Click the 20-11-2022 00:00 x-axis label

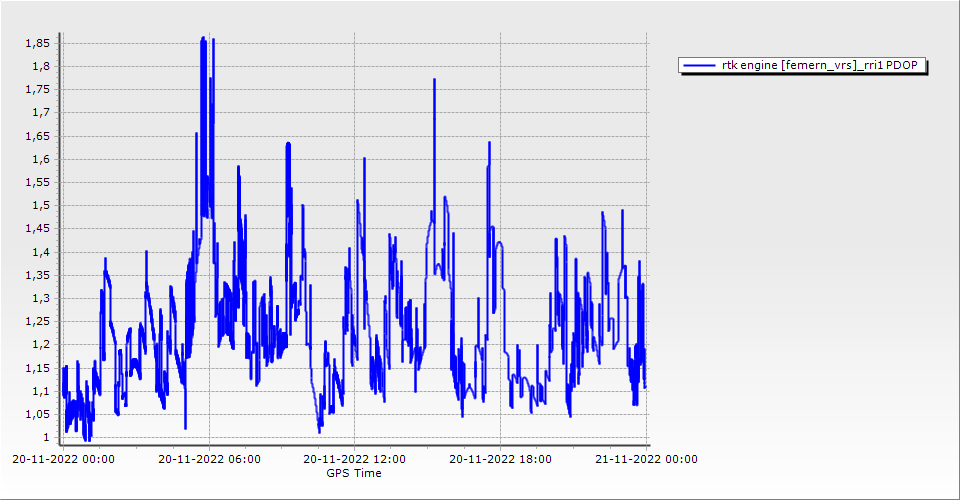63,460
